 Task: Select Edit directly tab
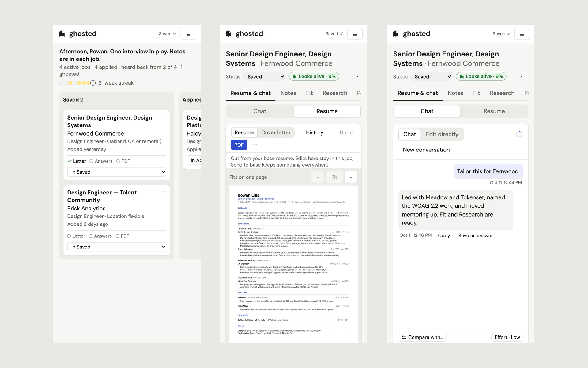[x=442, y=134]
